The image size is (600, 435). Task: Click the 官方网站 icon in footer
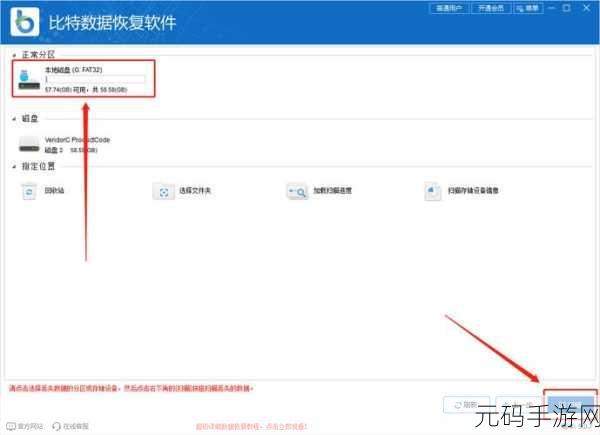(11, 426)
